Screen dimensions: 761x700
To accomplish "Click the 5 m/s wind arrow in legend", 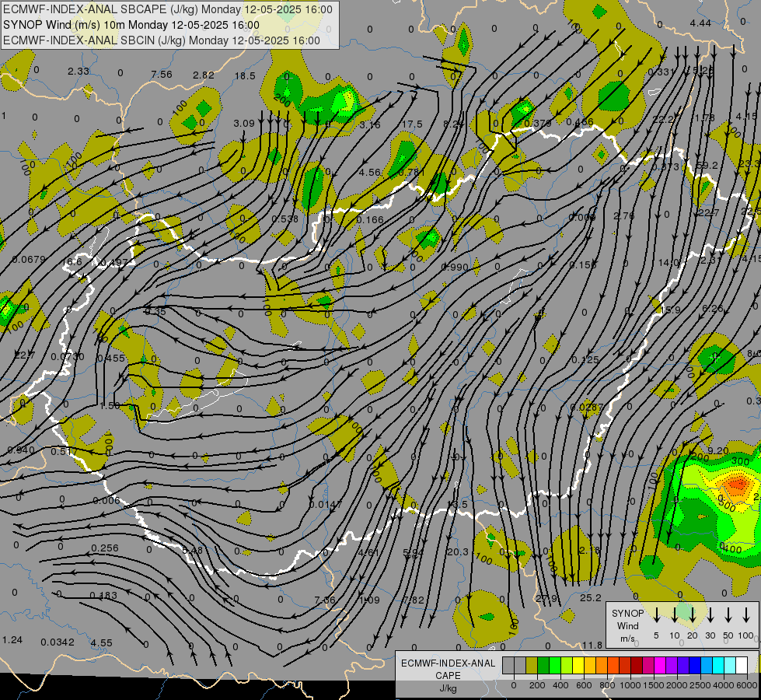I will tap(657, 614).
